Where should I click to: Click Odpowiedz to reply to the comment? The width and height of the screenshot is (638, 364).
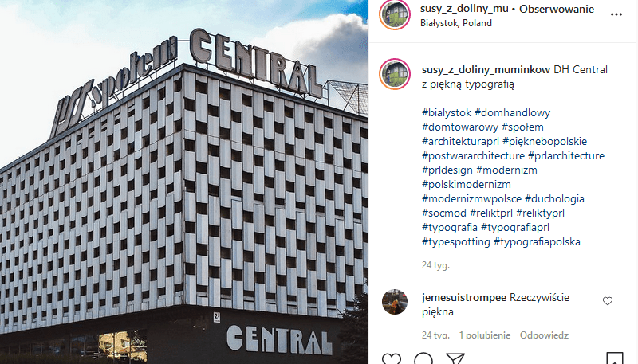click(544, 335)
